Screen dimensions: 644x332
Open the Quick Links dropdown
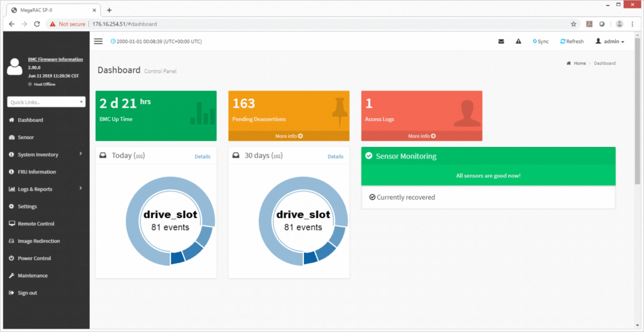pos(46,102)
